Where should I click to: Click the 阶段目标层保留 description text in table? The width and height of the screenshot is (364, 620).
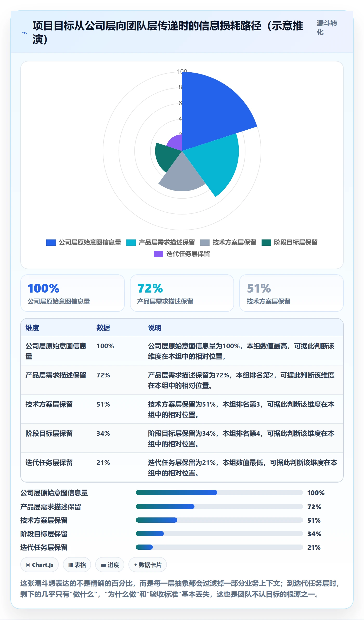(241, 439)
